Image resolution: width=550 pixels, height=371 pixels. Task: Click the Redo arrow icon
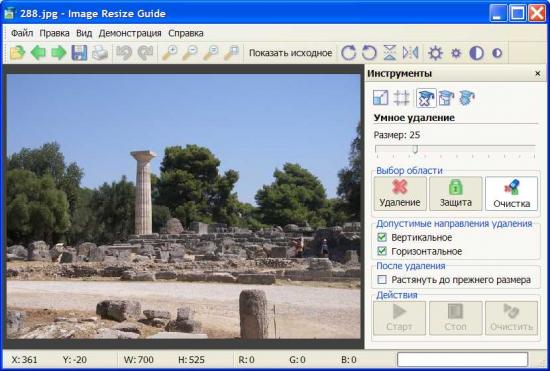(x=145, y=53)
